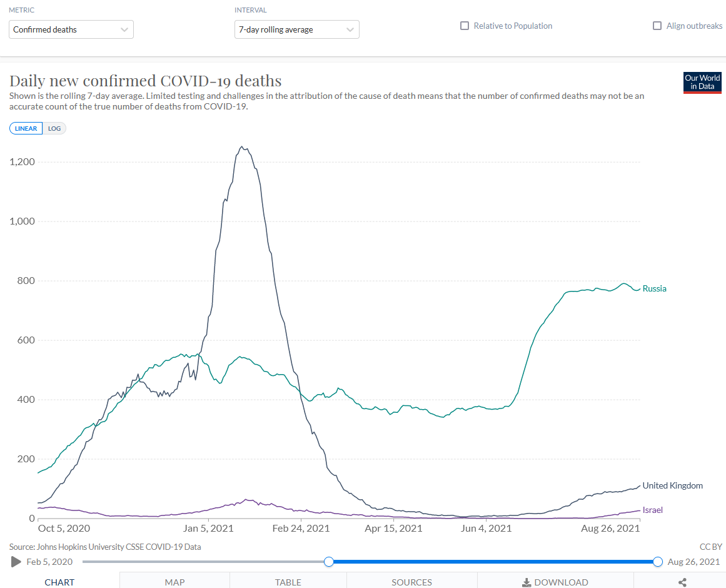The height and width of the screenshot is (588, 726).
Task: Check the Align outbreaks option
Action: pyautogui.click(x=657, y=26)
